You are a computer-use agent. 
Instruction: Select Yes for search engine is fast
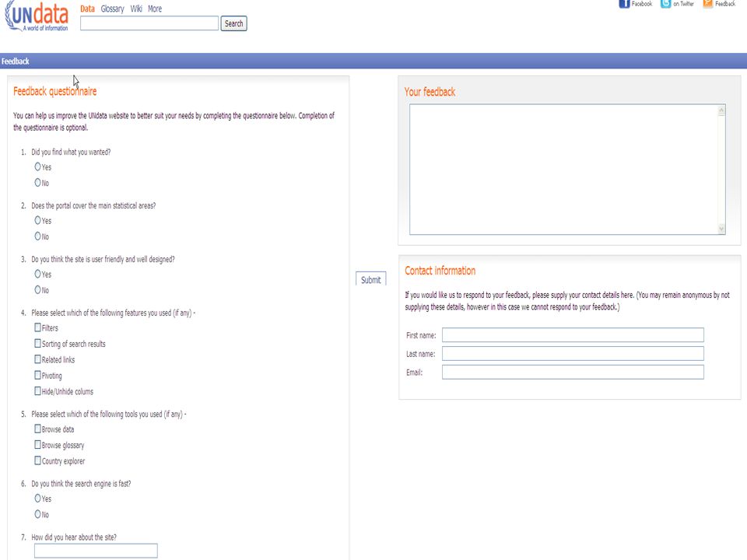pyautogui.click(x=37, y=498)
